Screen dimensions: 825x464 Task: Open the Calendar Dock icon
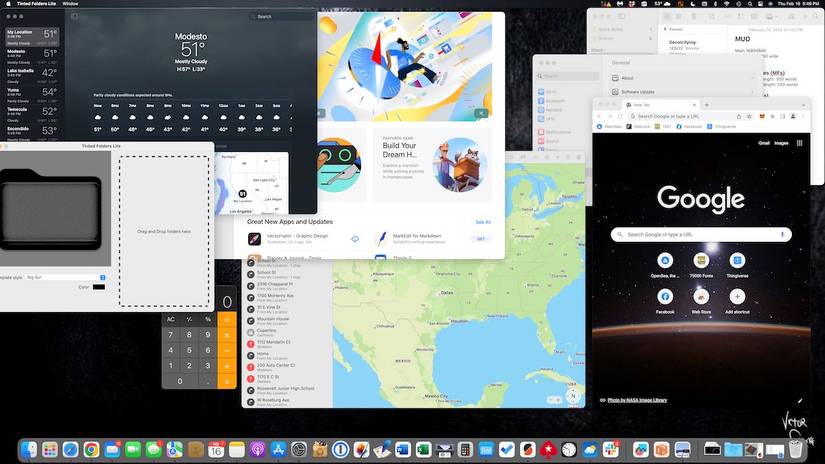tap(216, 450)
